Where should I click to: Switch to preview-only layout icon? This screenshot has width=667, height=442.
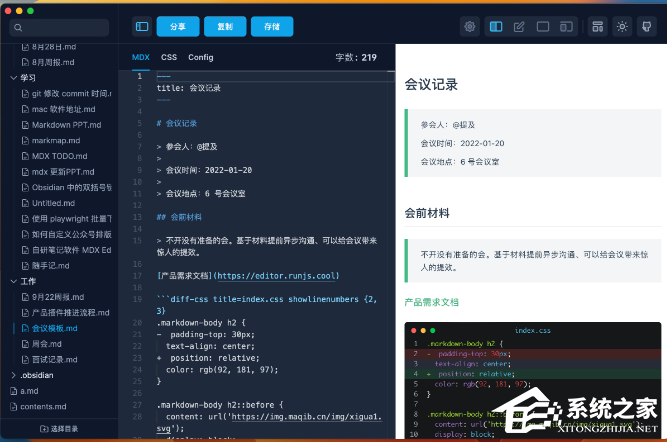(x=543, y=27)
